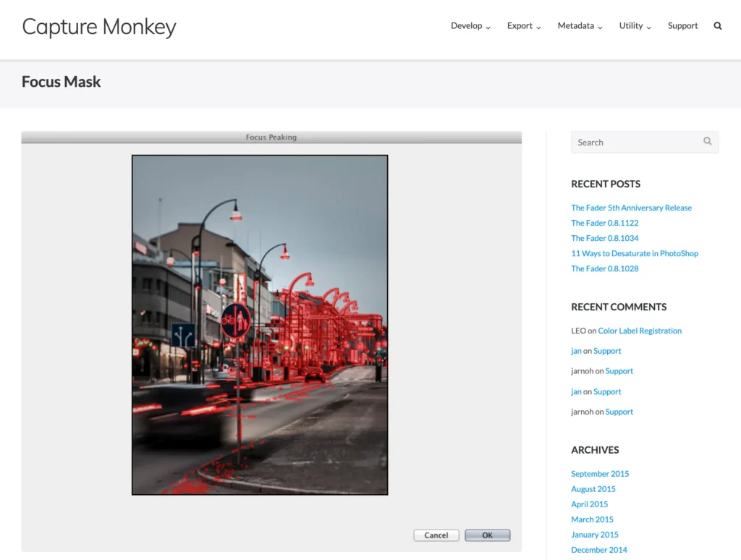Expand the Metadata menu chevron

(600, 28)
